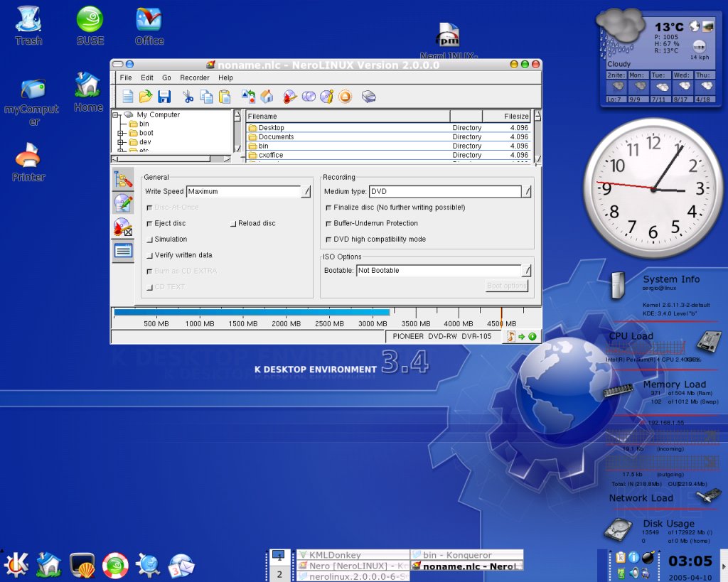
Task: Click the Home folder toolbar icon
Action: point(267,97)
